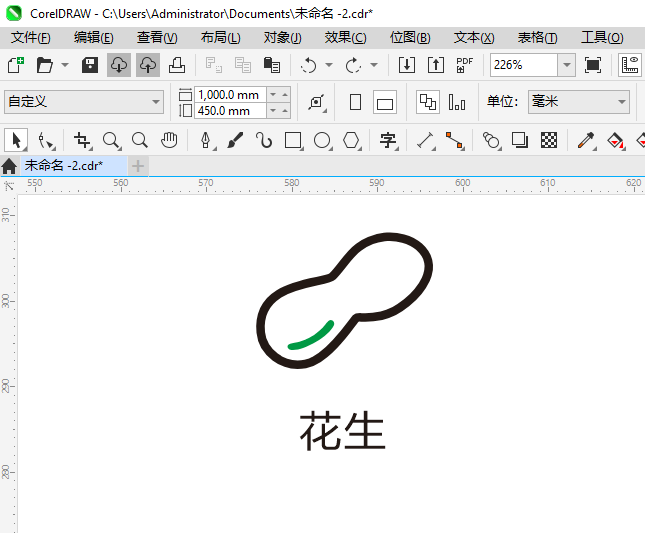Switch to the 未命名 -2.cdr tab
Screen dimensions: 645x533
coord(74,166)
